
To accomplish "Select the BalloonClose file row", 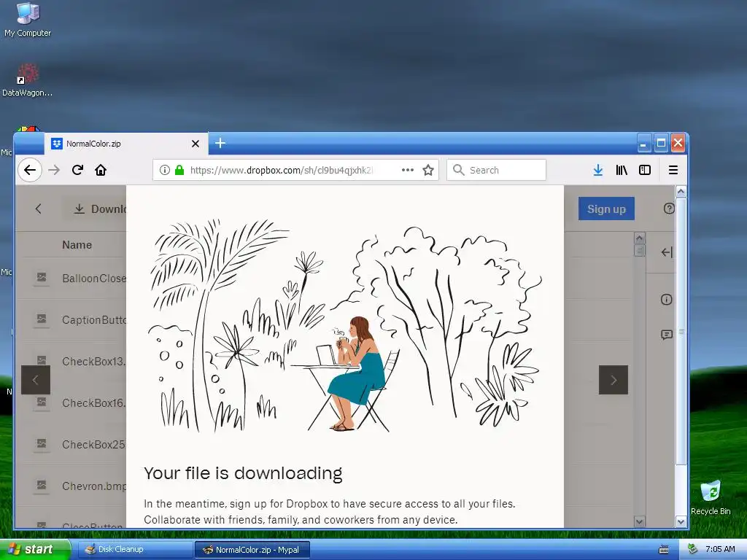I will click(74, 278).
